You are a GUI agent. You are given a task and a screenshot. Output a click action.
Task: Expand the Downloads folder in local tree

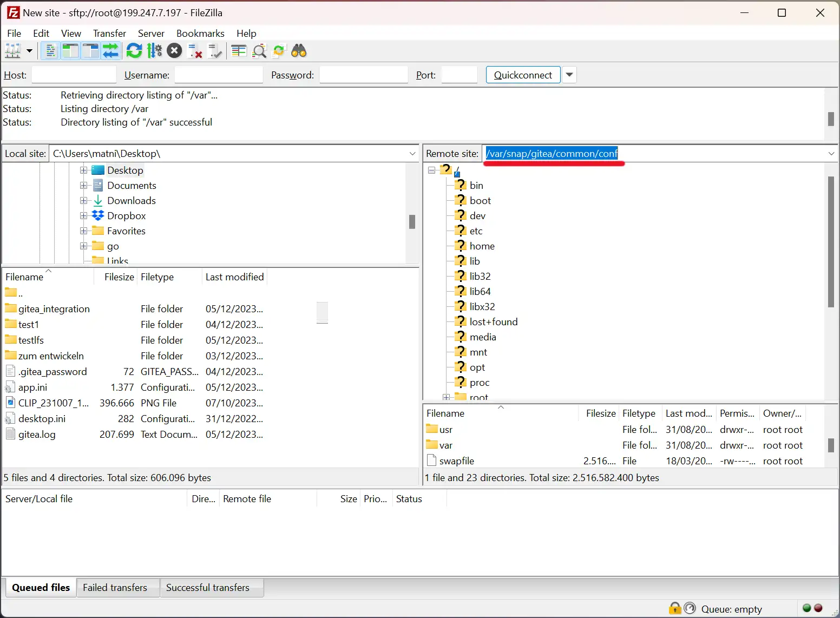(x=83, y=200)
